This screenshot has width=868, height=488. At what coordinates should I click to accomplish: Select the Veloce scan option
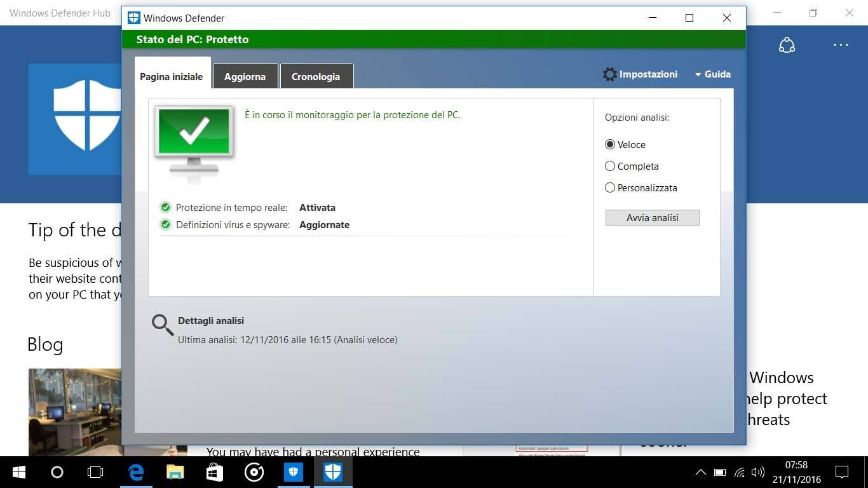[x=625, y=145]
